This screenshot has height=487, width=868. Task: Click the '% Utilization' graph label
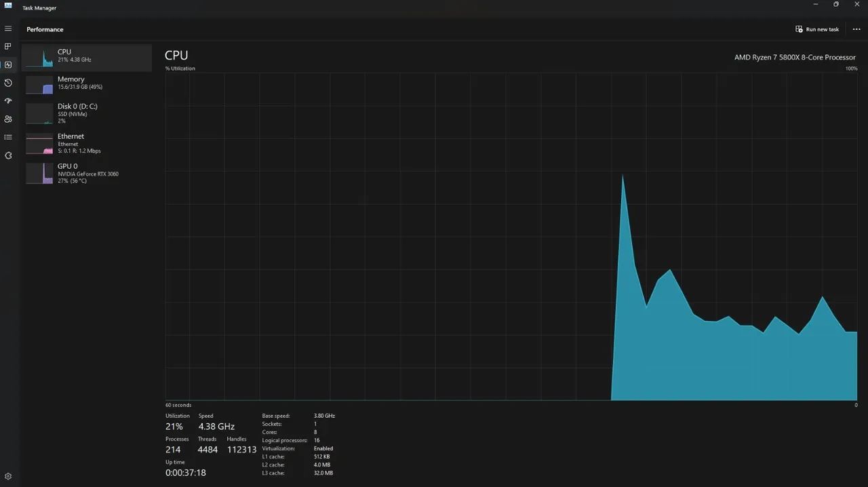pos(180,69)
